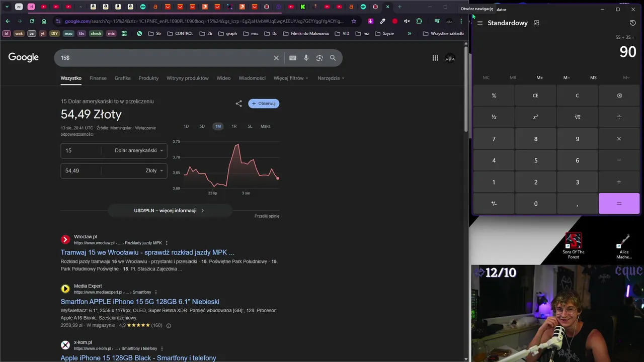Switch to the Wideo tab

click(223, 78)
